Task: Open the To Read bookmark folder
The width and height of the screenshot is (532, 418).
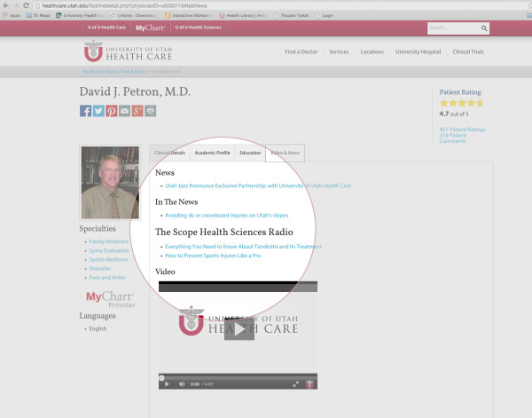Action: click(x=38, y=15)
